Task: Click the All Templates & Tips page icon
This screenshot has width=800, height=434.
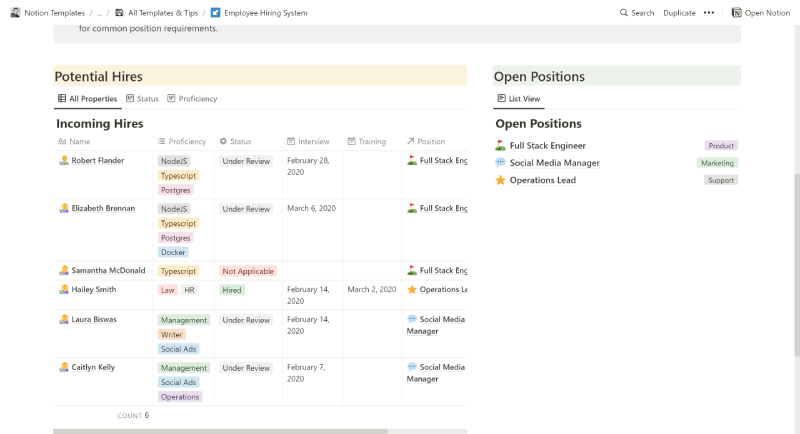Action: pyautogui.click(x=119, y=13)
